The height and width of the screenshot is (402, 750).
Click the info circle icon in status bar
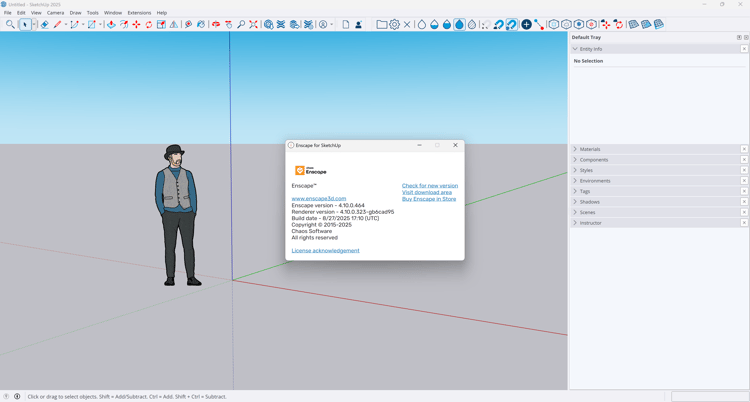(x=17, y=396)
